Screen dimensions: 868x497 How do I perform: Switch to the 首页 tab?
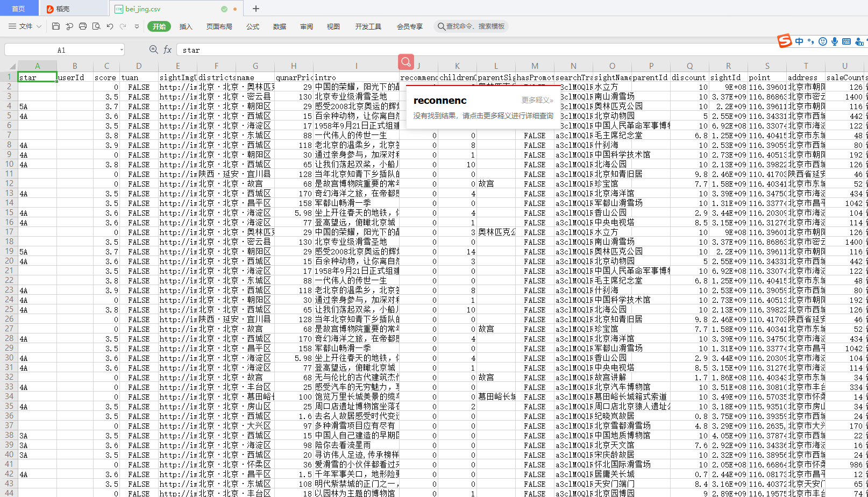[x=19, y=9]
